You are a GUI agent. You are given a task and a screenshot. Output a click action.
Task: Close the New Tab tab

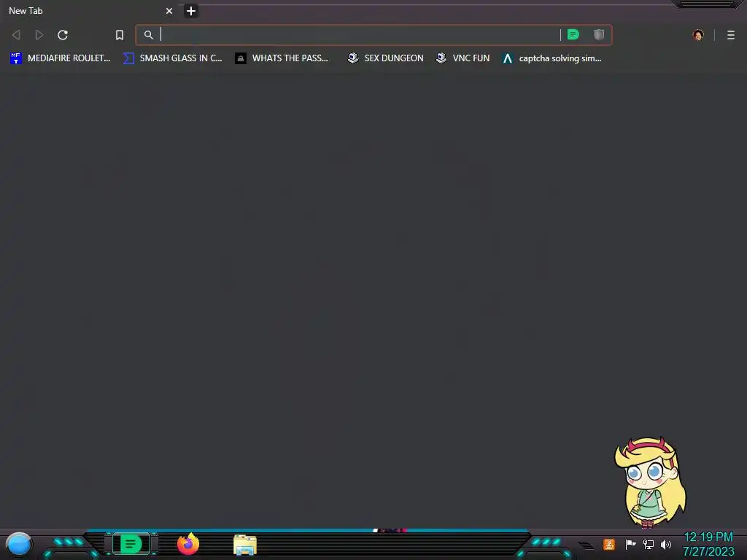tap(169, 10)
